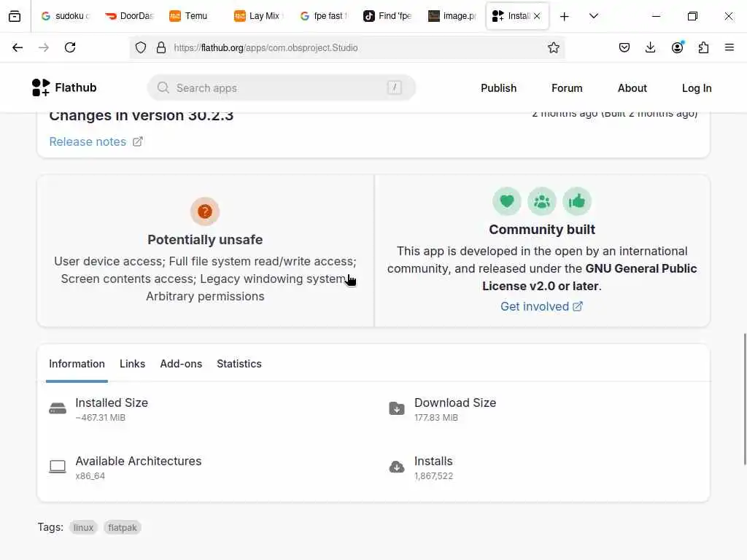Open the Extensions puzzle icon
The width and height of the screenshot is (747, 560).
[703, 47]
